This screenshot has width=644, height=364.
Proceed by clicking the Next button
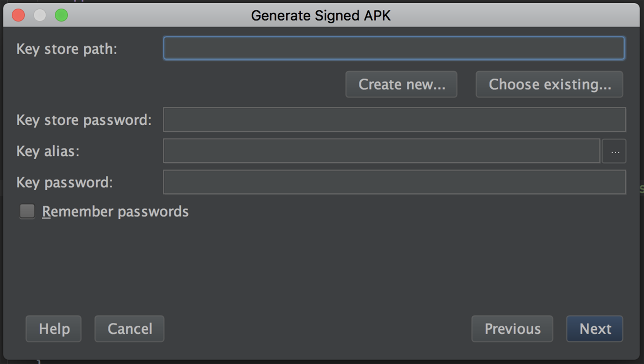coord(594,329)
